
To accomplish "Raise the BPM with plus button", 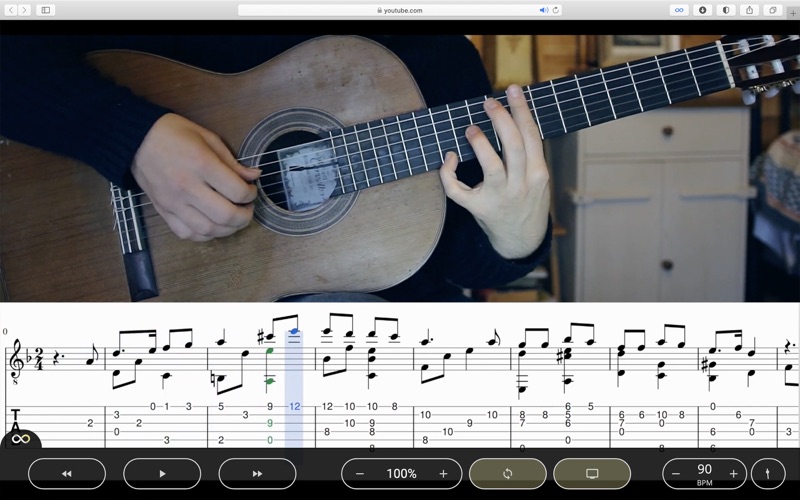I will click(733, 473).
